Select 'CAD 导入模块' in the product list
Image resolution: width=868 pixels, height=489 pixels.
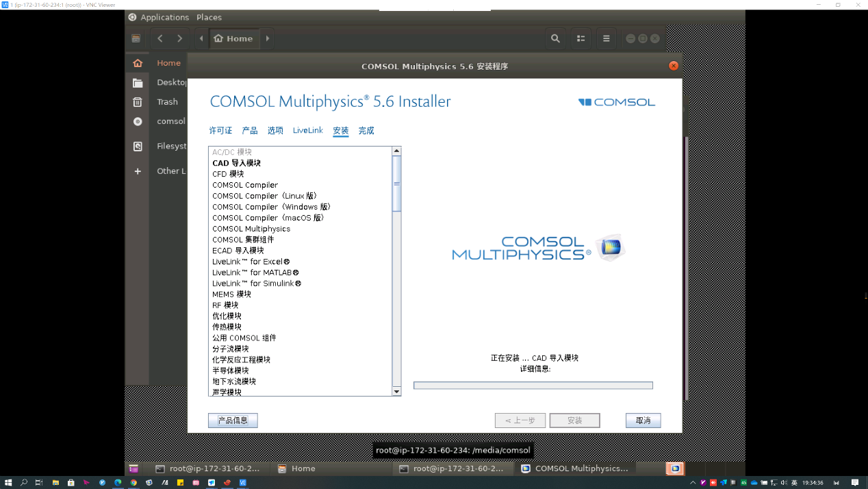[236, 163]
